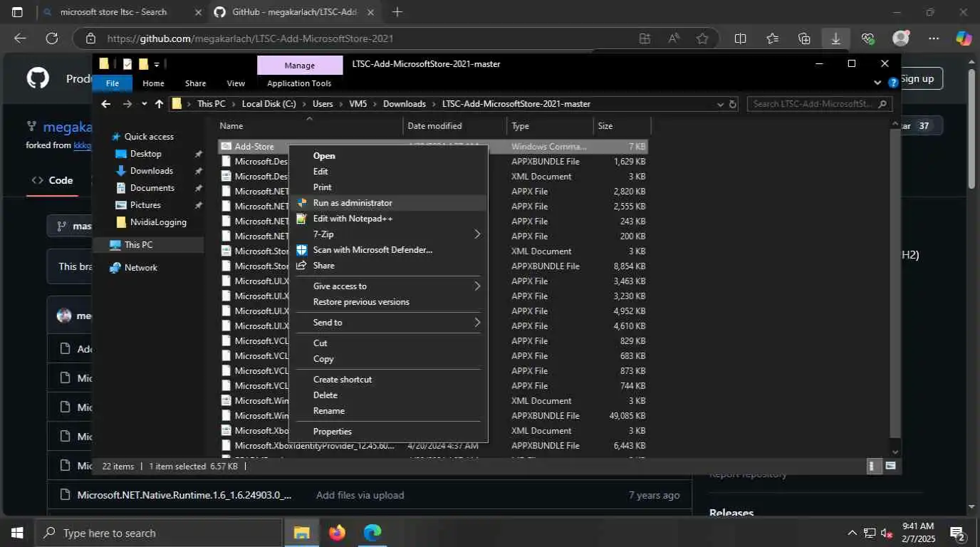
Task: Open the Windows Start menu
Action: 16,533
